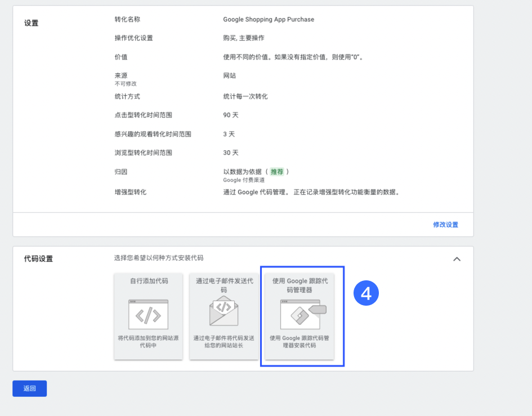Click the 代码设置 section heading
532x416 pixels.
(38, 258)
